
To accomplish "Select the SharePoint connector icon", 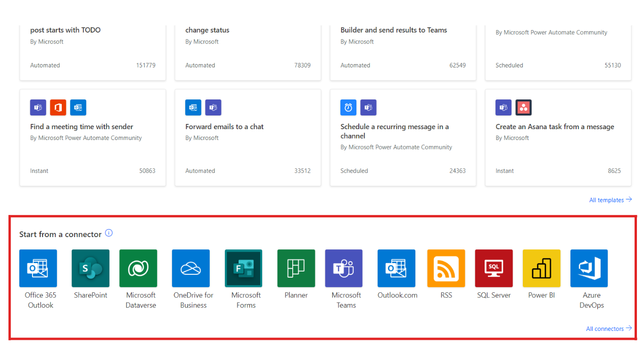I will [x=91, y=268].
